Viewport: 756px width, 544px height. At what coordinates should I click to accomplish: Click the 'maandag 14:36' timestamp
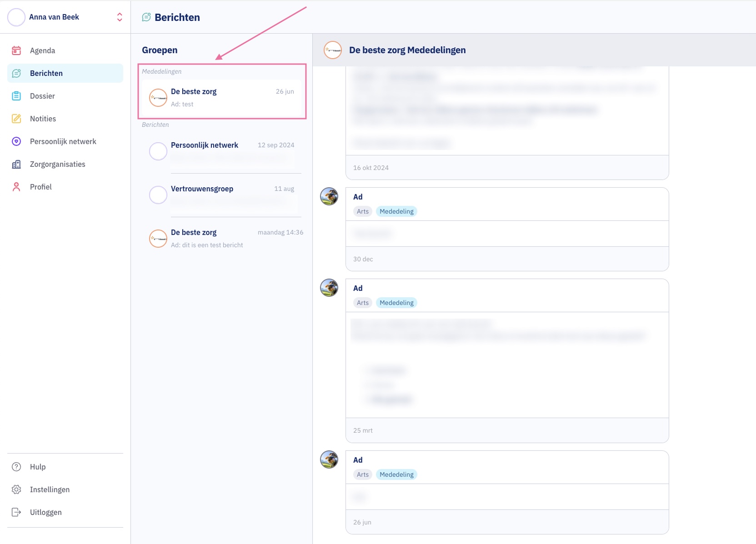(x=280, y=232)
